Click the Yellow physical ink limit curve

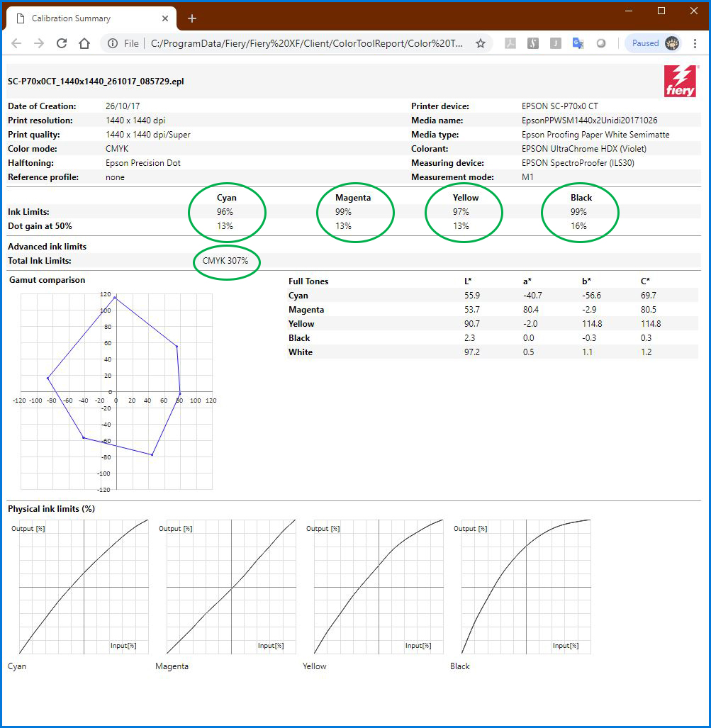[379, 587]
